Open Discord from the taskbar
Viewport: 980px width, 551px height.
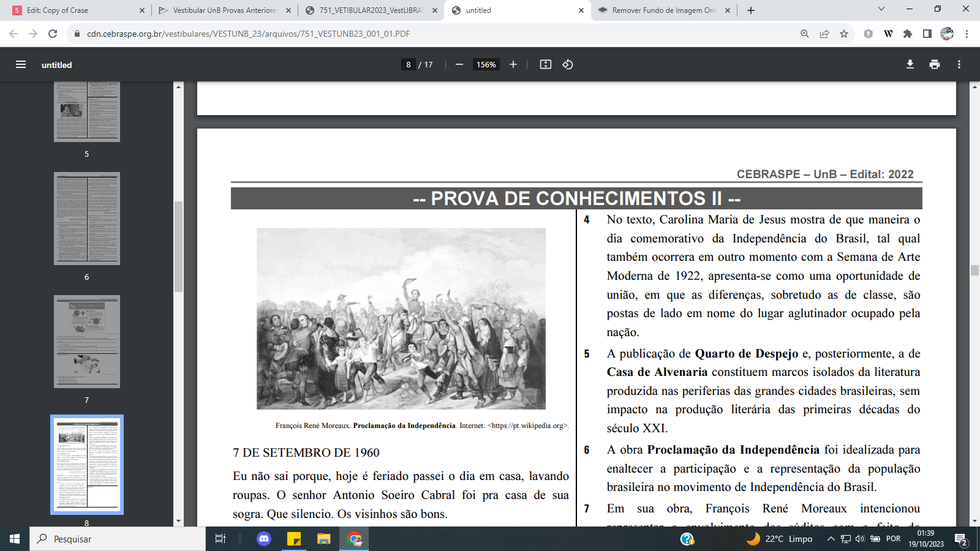coord(264,539)
